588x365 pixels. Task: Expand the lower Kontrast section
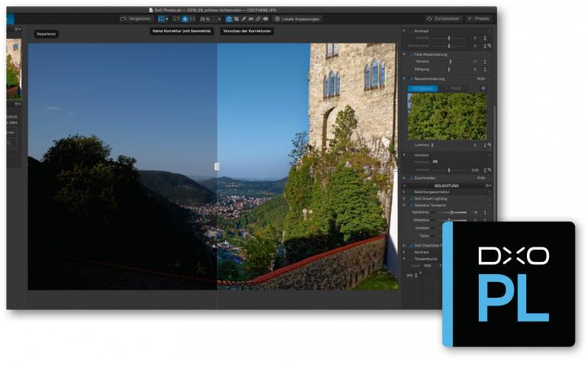pyautogui.click(x=404, y=253)
